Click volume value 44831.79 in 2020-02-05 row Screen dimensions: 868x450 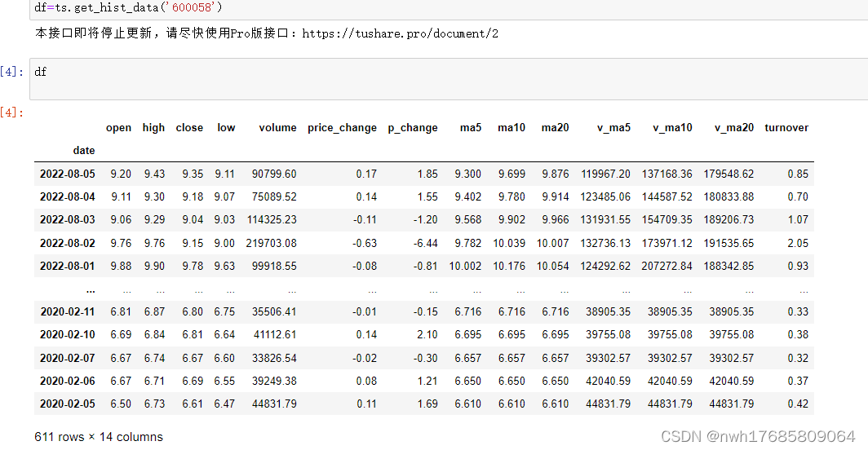(x=274, y=404)
